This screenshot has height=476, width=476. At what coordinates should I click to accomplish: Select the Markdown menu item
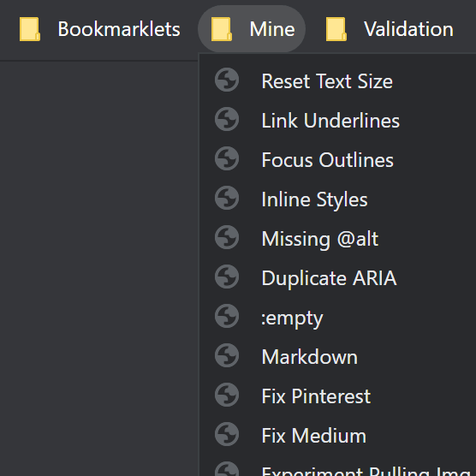tap(337, 357)
